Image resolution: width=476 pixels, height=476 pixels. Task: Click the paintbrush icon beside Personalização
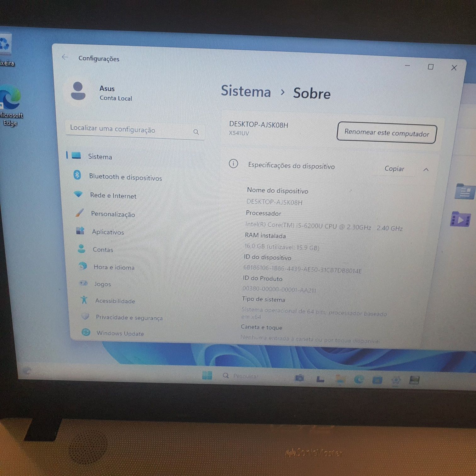79,213
